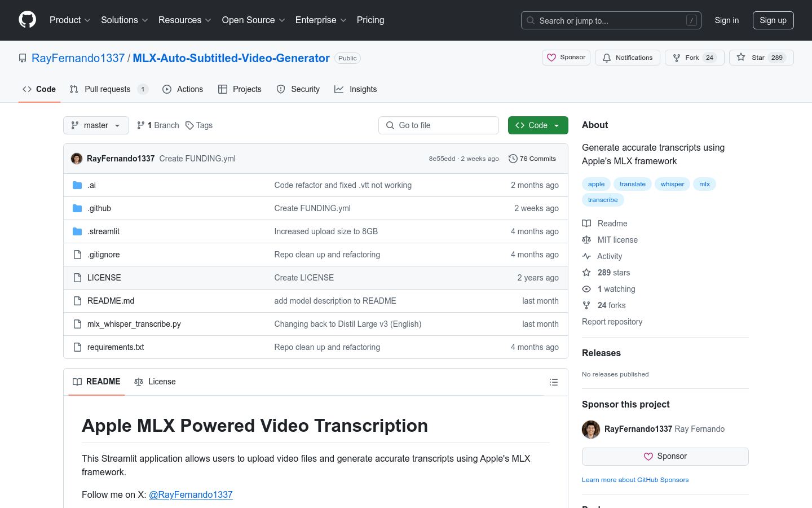Open the README outline list icon
The width and height of the screenshot is (812, 508).
554,382
